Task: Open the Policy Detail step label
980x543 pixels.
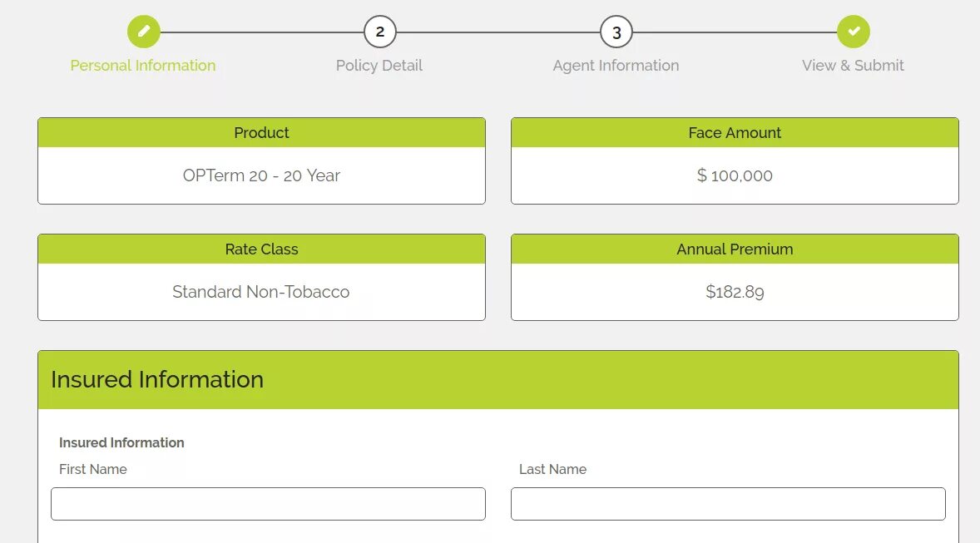Action: 379,65
